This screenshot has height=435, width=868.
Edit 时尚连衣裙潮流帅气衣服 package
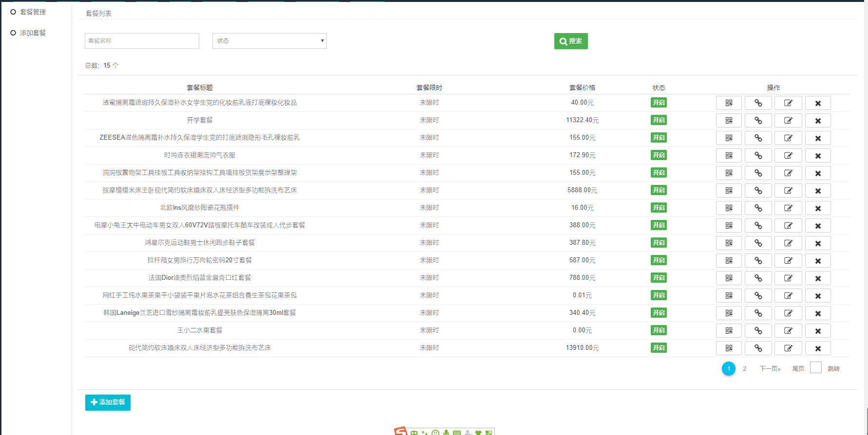pyautogui.click(x=788, y=155)
